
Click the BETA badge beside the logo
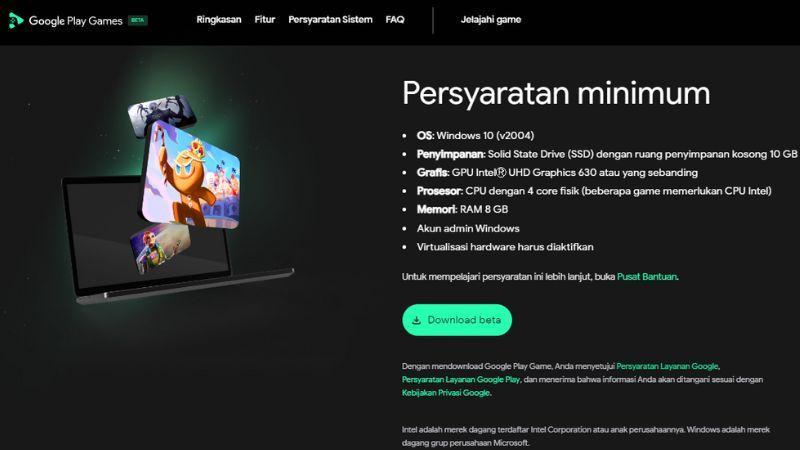point(137,20)
